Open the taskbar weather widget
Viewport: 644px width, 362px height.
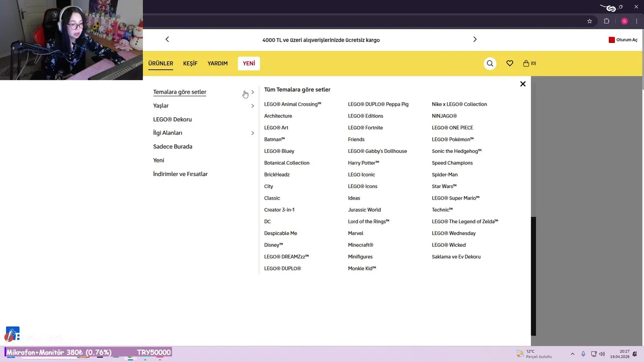point(534,354)
